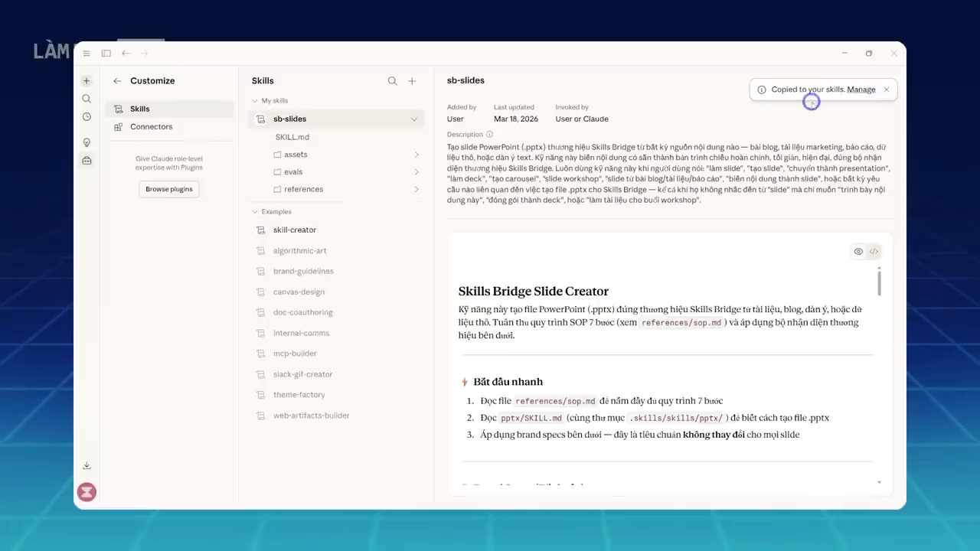
Task: Open the web-artifacts-builder example skill
Action: 311,416
